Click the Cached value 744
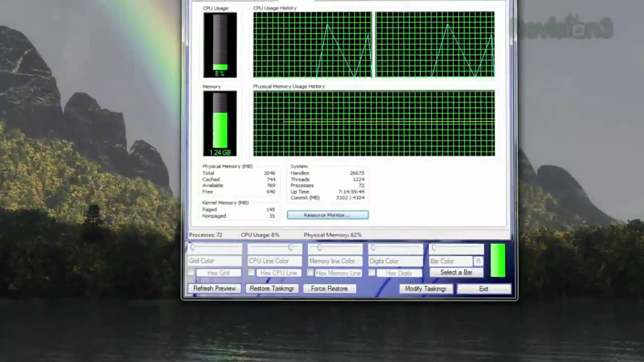 (271, 179)
